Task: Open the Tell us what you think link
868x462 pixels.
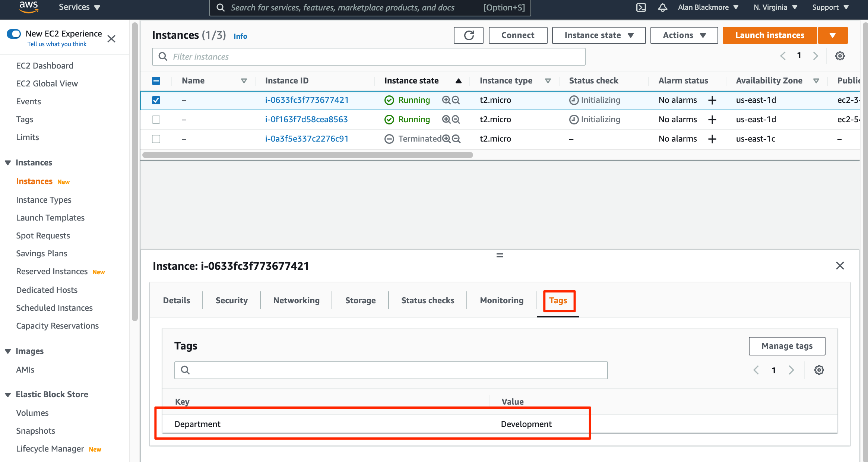Action: pos(57,44)
